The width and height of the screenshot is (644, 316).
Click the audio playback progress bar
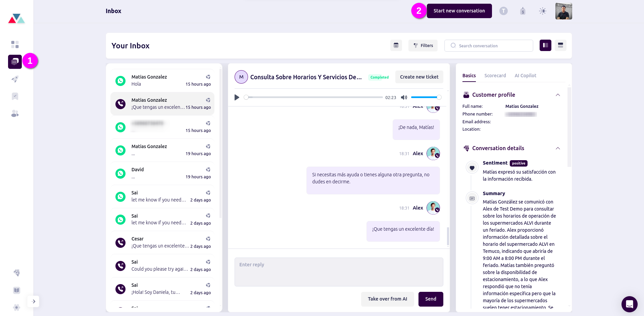(x=314, y=97)
